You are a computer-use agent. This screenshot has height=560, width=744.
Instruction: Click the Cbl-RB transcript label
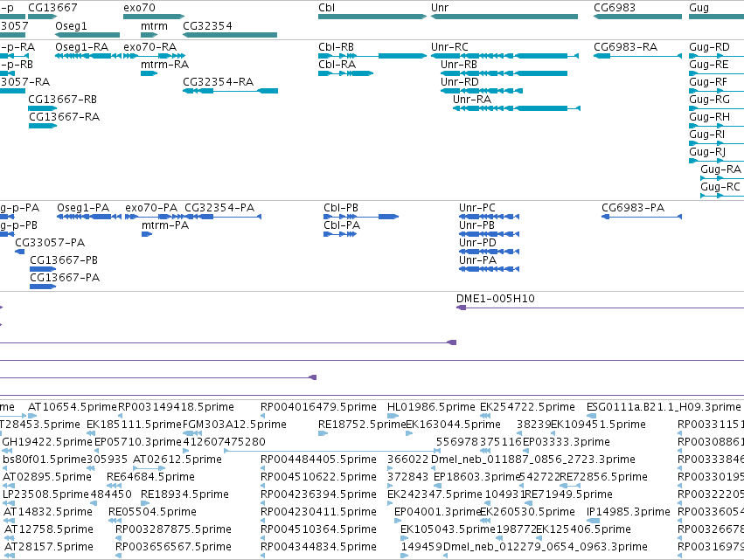point(336,47)
